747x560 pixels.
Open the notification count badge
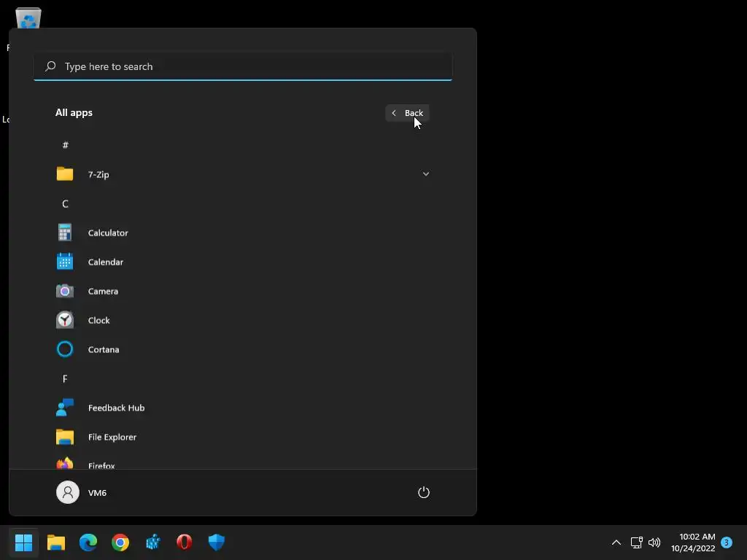click(727, 542)
